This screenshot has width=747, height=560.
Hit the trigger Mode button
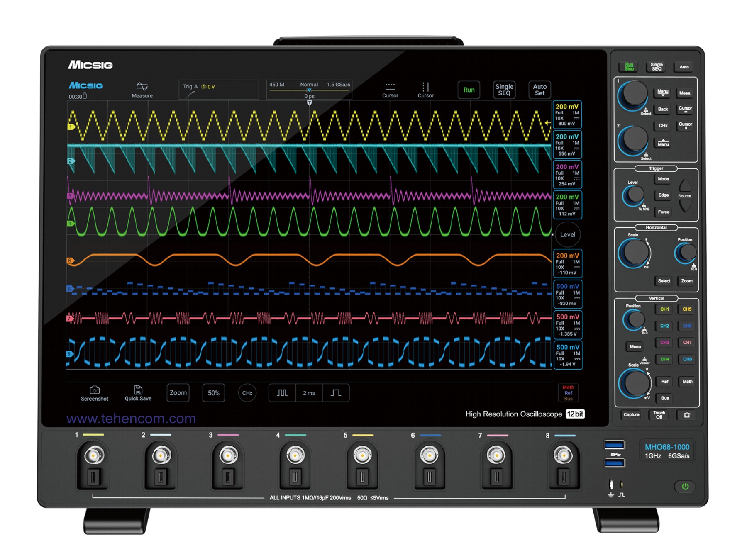(x=663, y=179)
